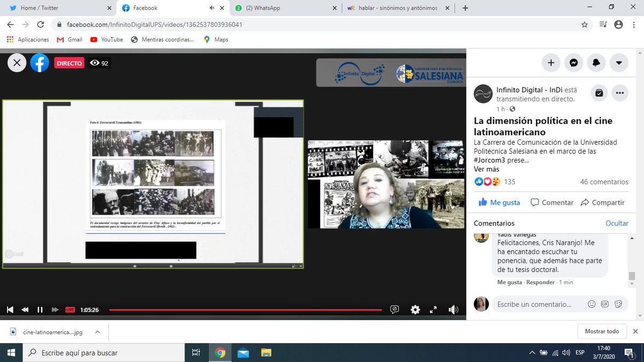Reply to Yadis Vanegas's comment
The width and height of the screenshot is (644, 362).
click(x=540, y=282)
